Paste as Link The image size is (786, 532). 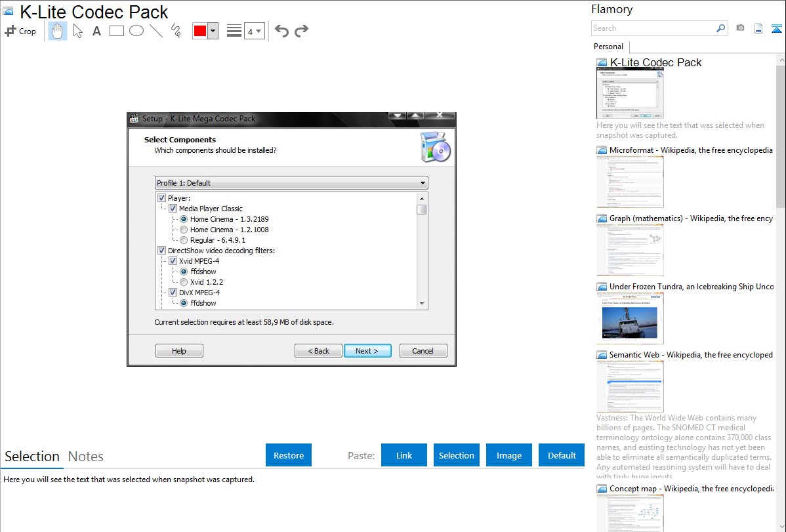[404, 455]
